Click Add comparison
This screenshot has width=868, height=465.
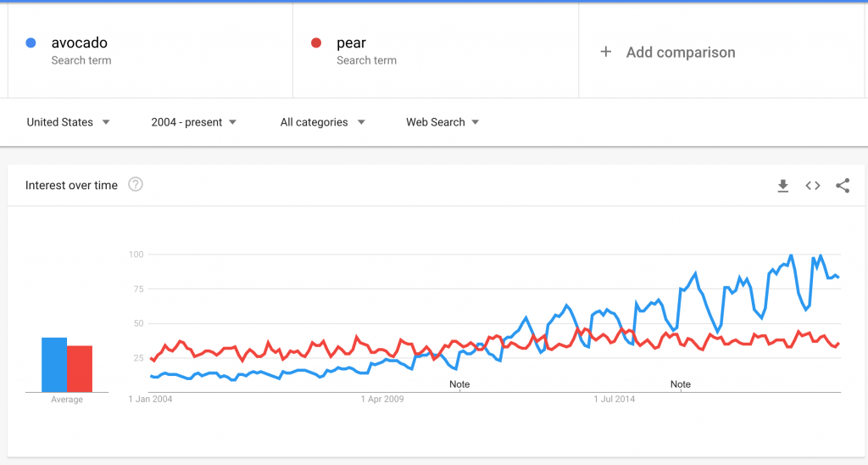(x=681, y=52)
